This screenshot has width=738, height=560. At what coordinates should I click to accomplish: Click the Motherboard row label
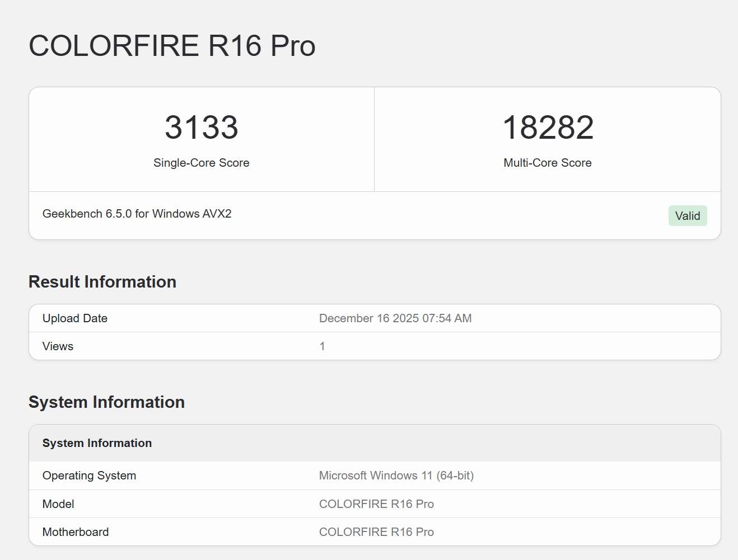click(x=76, y=532)
